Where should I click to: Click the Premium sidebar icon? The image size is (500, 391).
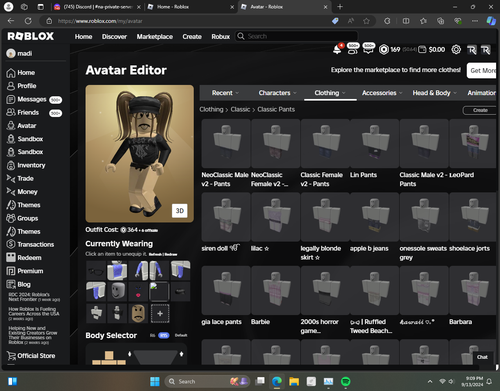[x=11, y=271]
